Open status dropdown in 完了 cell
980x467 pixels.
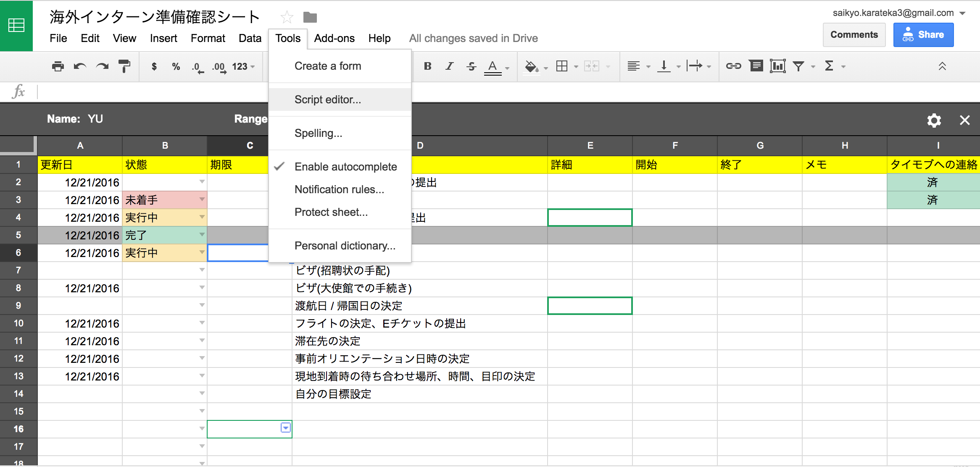202,235
